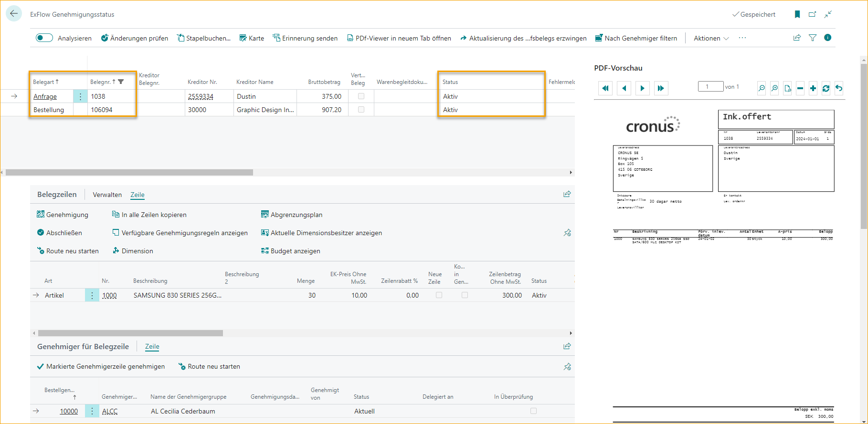Go to next page in PDF preview
Image resolution: width=868 pixels, height=424 pixels.
(642, 88)
